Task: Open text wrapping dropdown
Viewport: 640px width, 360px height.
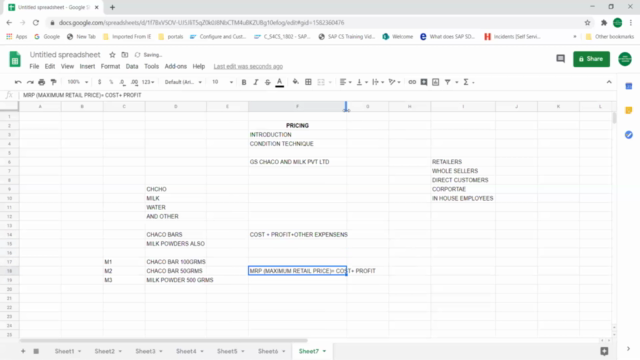Action: tap(378, 82)
